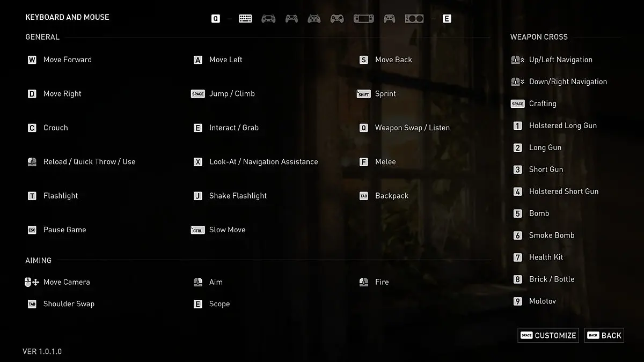The width and height of the screenshot is (644, 362).
Task: Click the SHIFT keybind beside Sprint
Action: coord(364,93)
